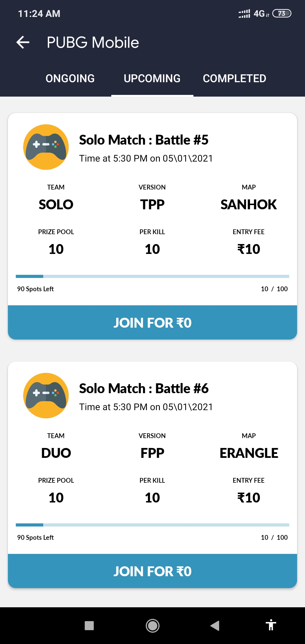Open the Solo Match : Battle #6 title
Viewport: 305px width, 644px height.
pos(144,388)
